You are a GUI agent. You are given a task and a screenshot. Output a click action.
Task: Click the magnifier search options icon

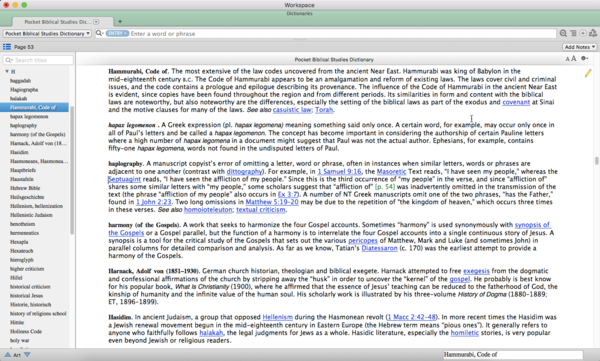pos(99,33)
